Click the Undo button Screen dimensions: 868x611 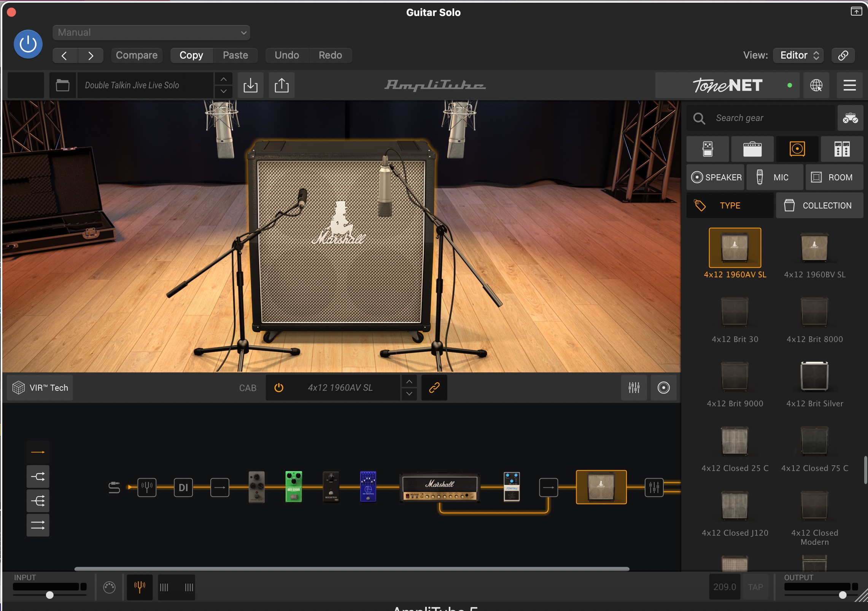[x=287, y=56]
